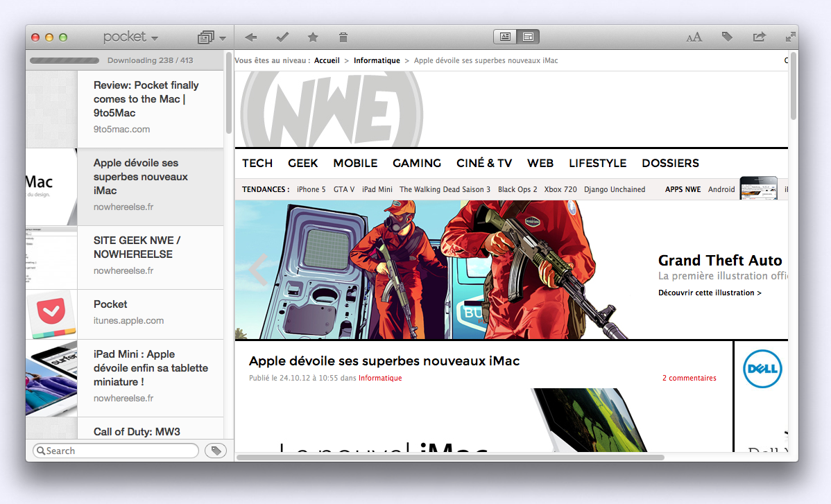Click the back arrow in the toolbar

[251, 37]
